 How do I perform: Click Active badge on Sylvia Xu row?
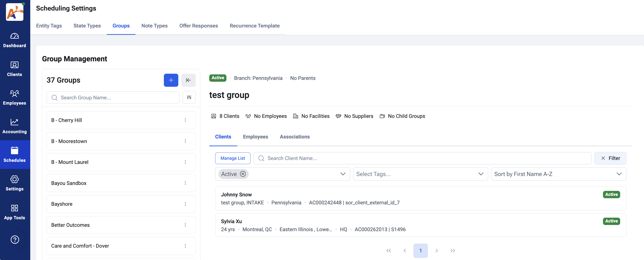click(x=611, y=221)
